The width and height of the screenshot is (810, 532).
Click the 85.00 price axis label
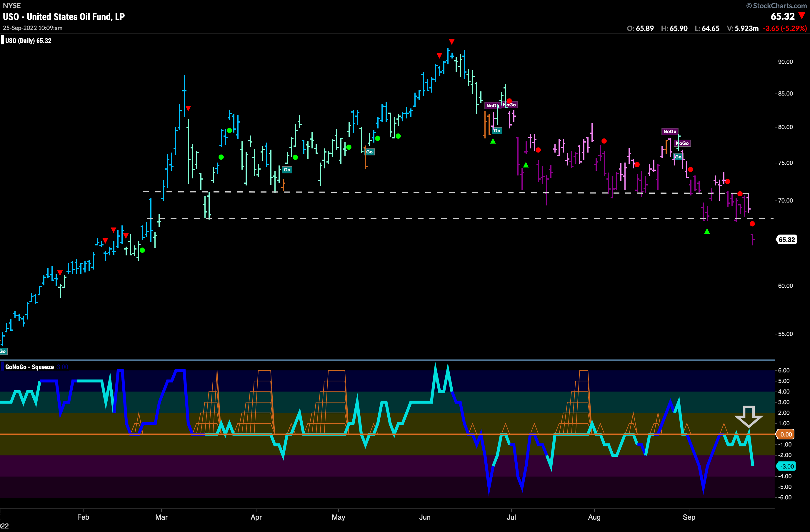785,93
